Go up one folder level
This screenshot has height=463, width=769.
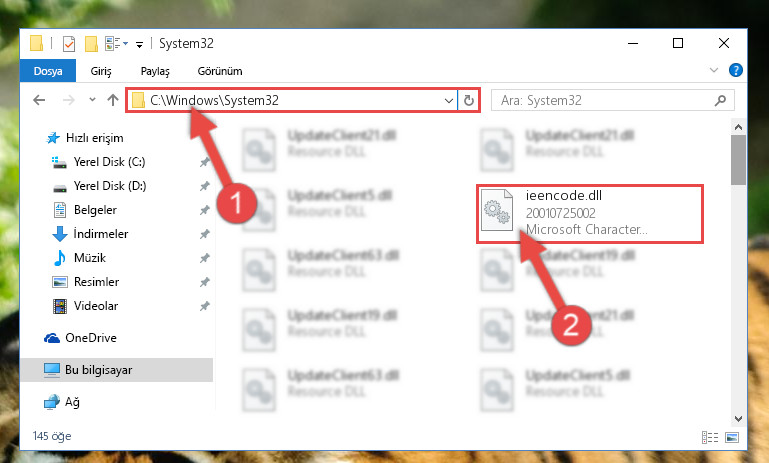click(x=113, y=100)
